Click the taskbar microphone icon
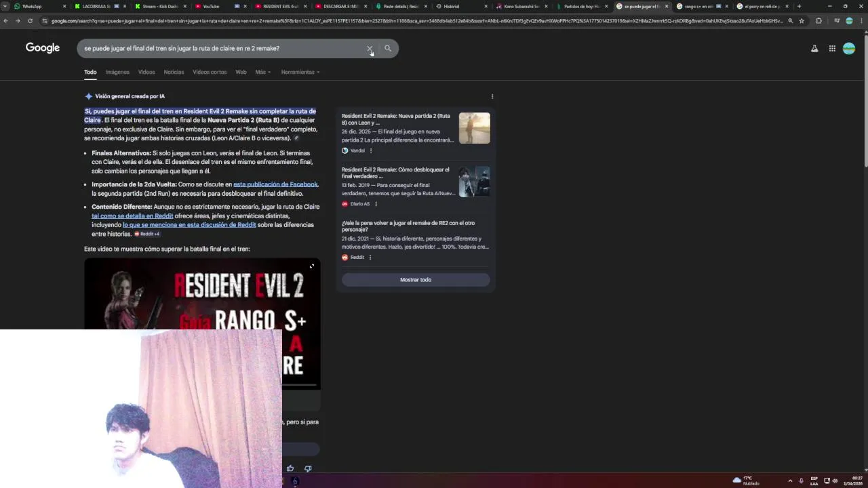The image size is (868, 488). [802, 481]
